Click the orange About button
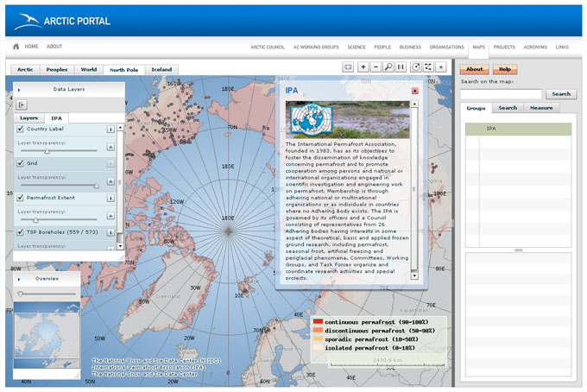This screenshot has width=587, height=392. [x=474, y=69]
